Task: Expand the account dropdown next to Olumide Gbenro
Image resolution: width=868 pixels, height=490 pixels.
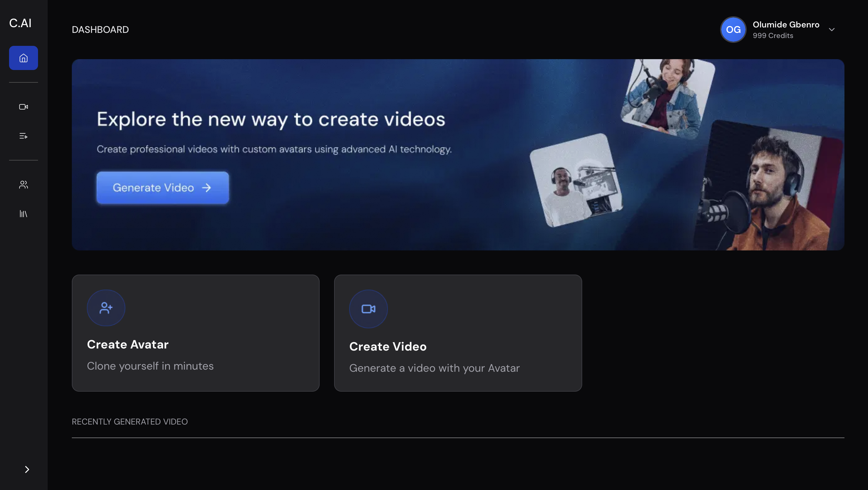Action: (x=831, y=30)
